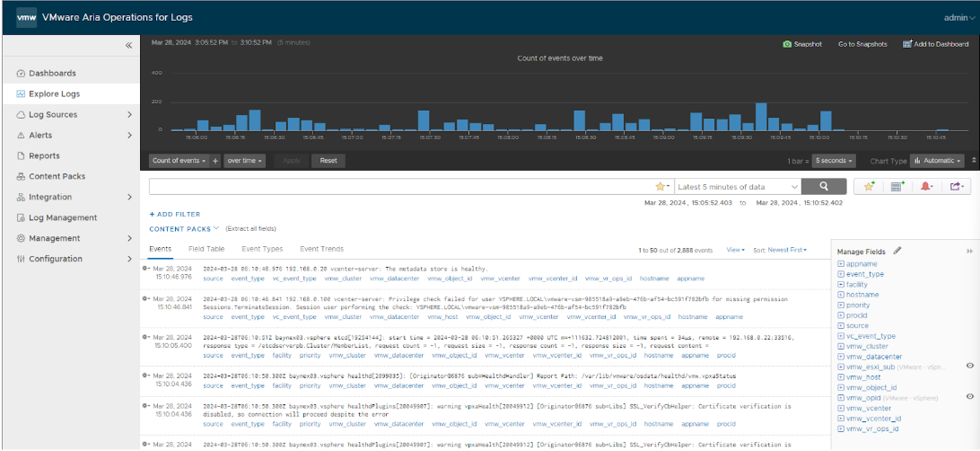Collapse the left navigation sidebar
The image size is (980, 451).
pos(128,46)
